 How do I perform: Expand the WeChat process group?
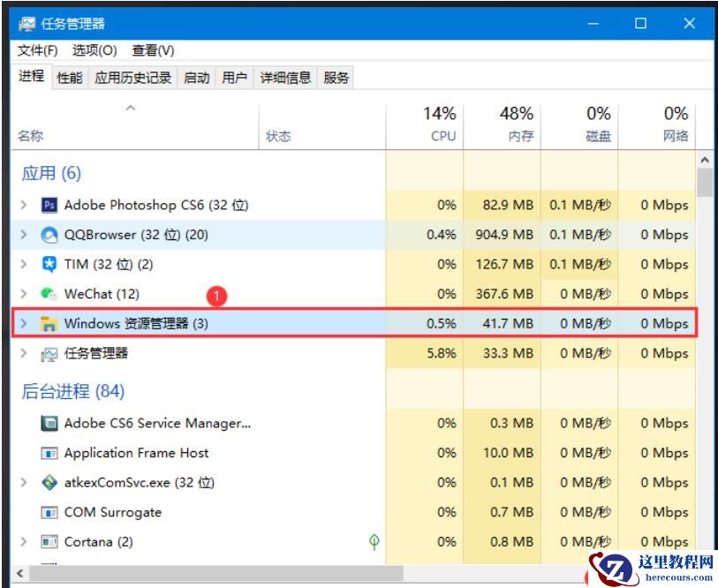point(23,293)
